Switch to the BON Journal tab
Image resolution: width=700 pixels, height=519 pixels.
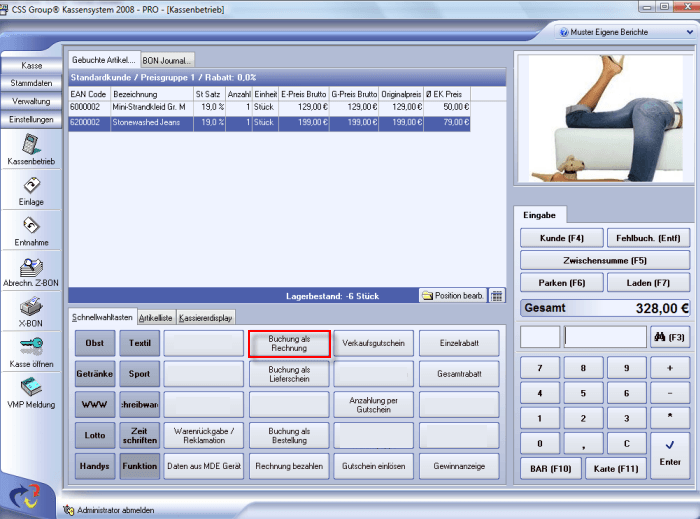coord(167,60)
